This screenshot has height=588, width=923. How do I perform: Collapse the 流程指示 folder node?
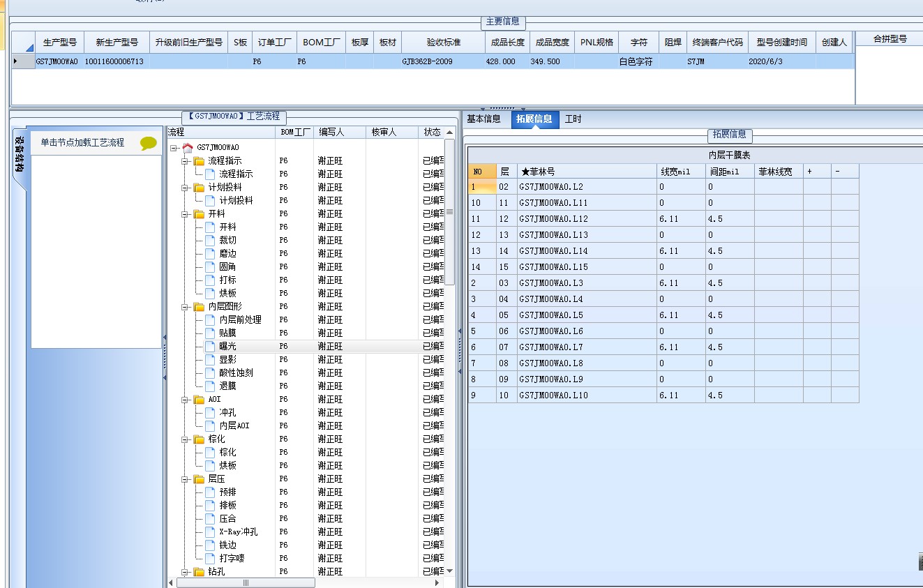pyautogui.click(x=186, y=161)
